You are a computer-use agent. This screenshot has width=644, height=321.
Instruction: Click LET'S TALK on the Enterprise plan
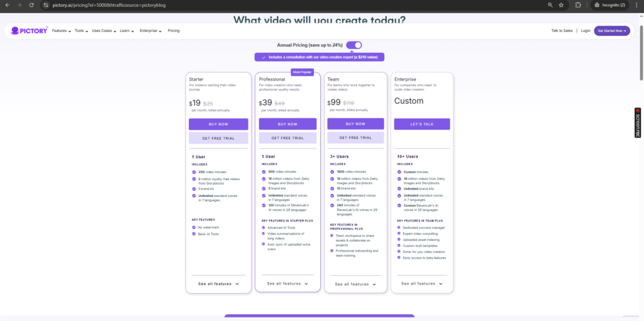pos(422,124)
